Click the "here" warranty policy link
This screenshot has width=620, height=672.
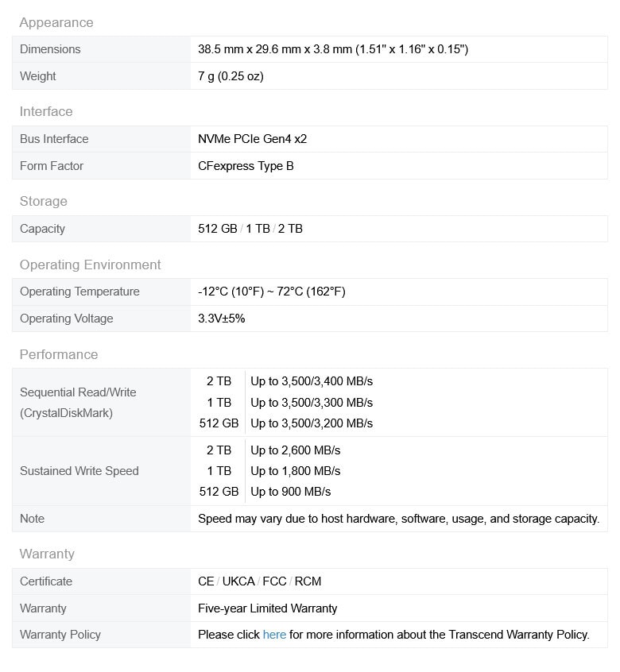(274, 635)
